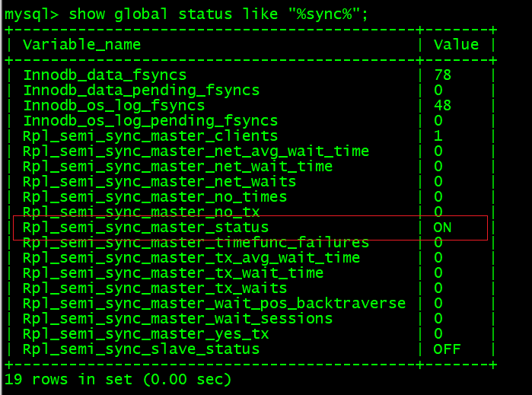The image size is (532, 395).
Task: Select the Rpl_semi_sync_master_yes_tx row name
Action: [145, 334]
